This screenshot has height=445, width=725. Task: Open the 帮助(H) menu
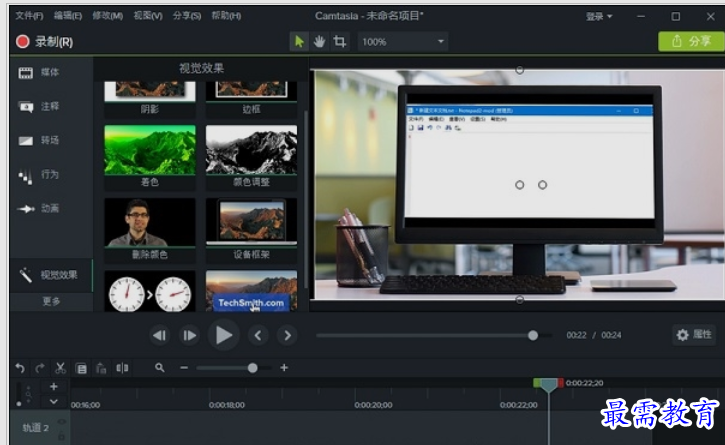226,16
